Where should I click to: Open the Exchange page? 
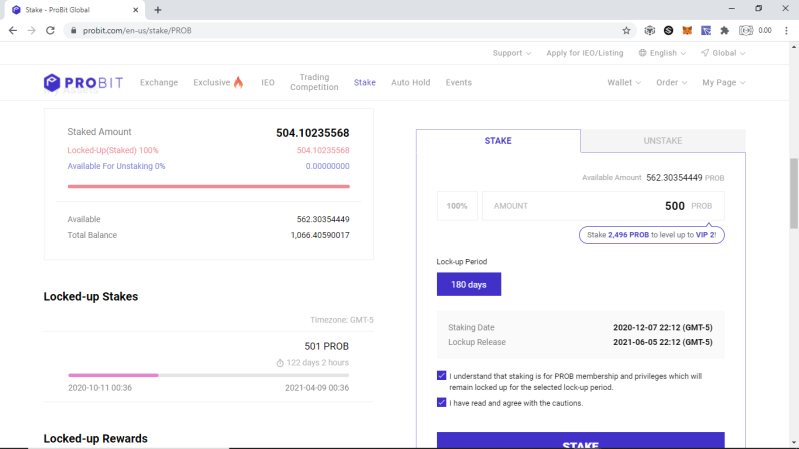click(159, 83)
